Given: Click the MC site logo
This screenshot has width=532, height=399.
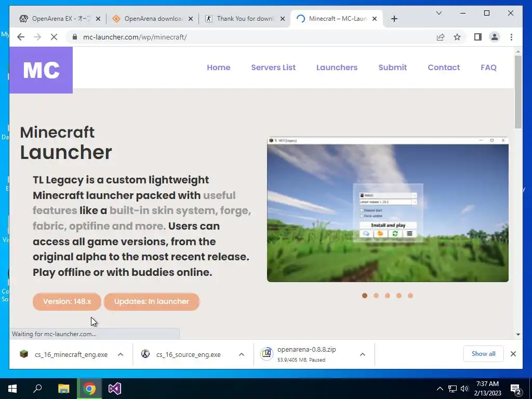Looking at the screenshot, I should click(x=41, y=70).
